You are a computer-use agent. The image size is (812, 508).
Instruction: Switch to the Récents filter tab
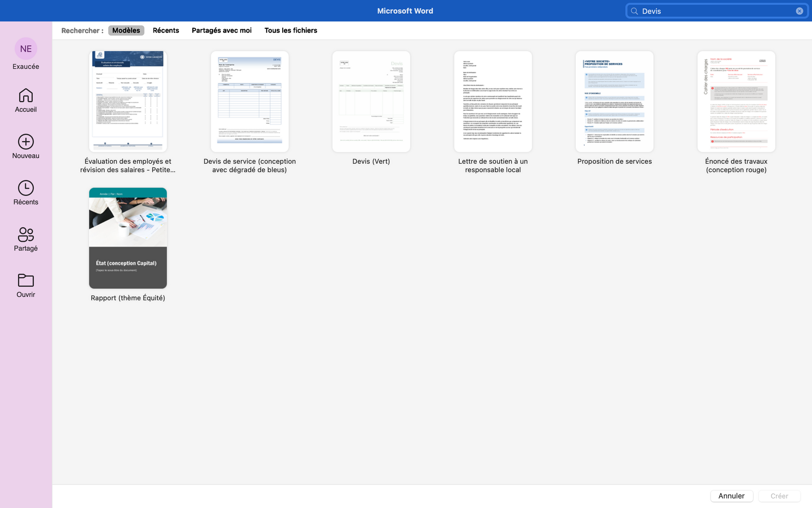(166, 30)
